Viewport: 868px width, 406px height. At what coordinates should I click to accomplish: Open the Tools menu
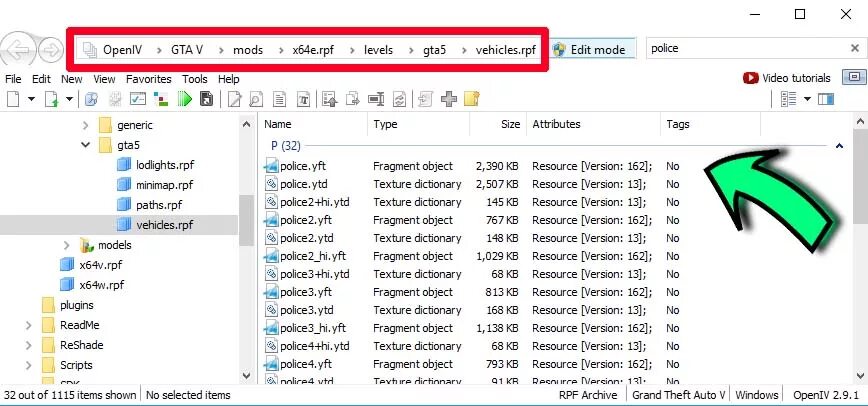point(195,79)
